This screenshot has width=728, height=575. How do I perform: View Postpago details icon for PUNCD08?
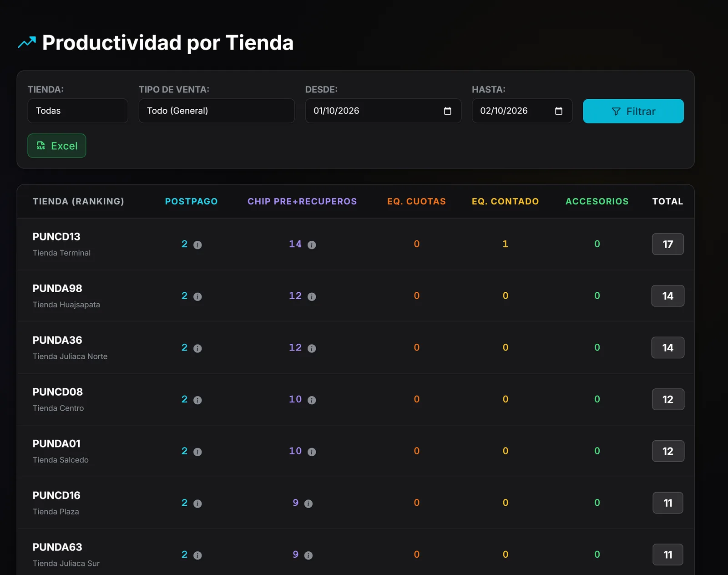(x=197, y=400)
